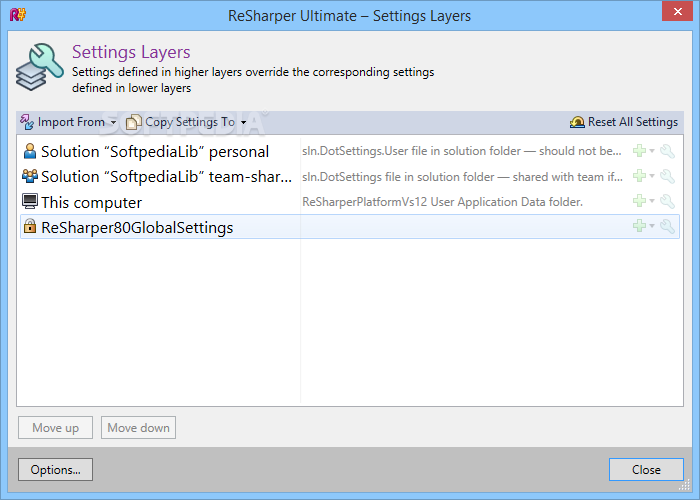Click the ReSharperPlatformVs12 User Application Data text

pos(442,202)
